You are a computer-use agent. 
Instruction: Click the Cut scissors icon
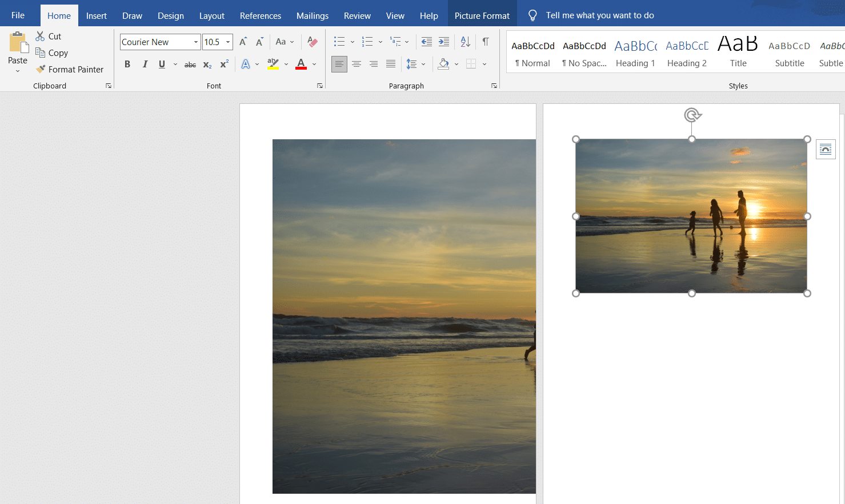40,36
